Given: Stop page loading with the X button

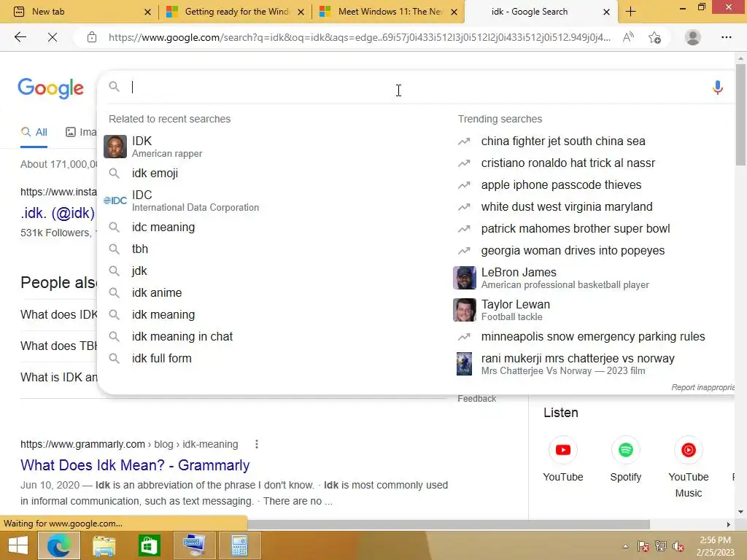Looking at the screenshot, I should tap(53, 37).
